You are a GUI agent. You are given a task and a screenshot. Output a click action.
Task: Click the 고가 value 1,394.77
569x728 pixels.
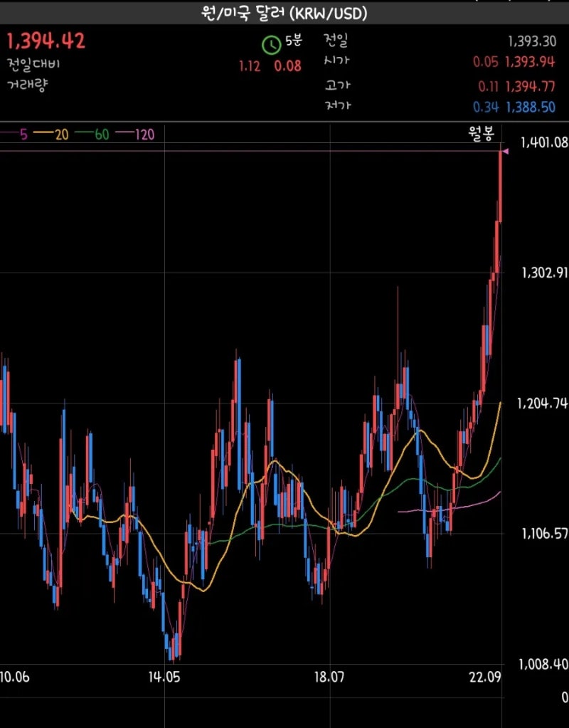(x=530, y=86)
